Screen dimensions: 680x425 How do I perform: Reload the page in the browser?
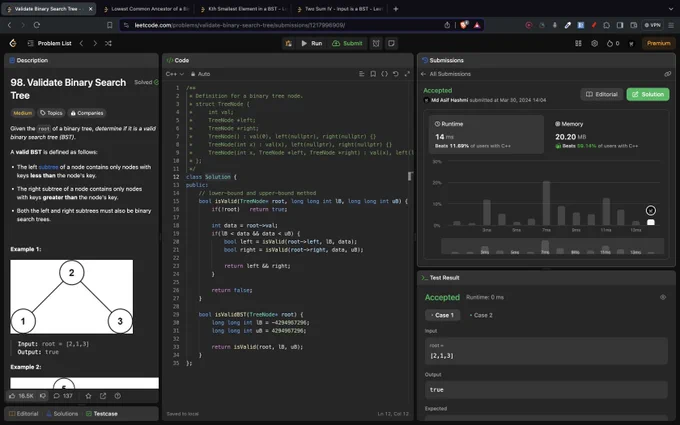[37, 25]
